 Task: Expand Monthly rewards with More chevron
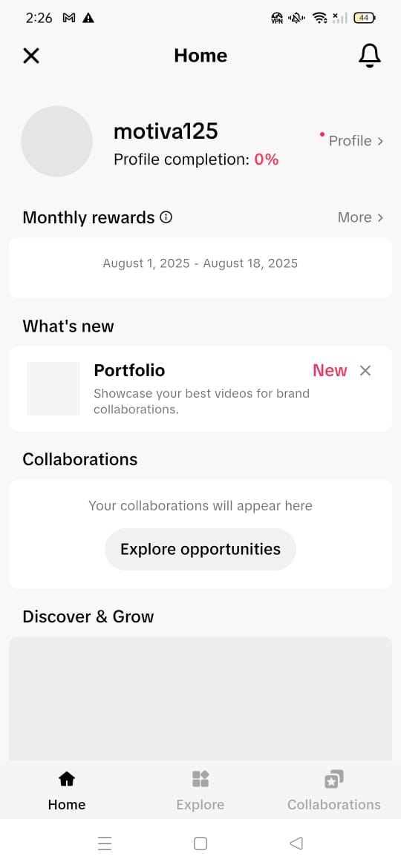coord(361,217)
